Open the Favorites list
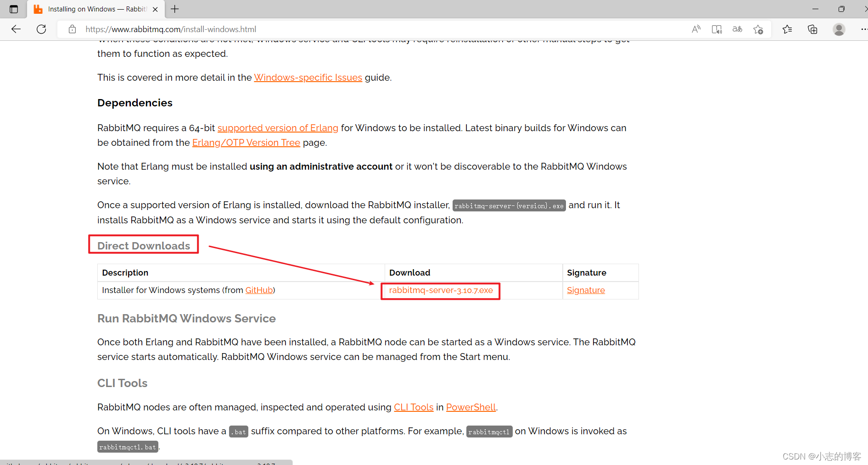The width and height of the screenshot is (868, 465). 787,29
